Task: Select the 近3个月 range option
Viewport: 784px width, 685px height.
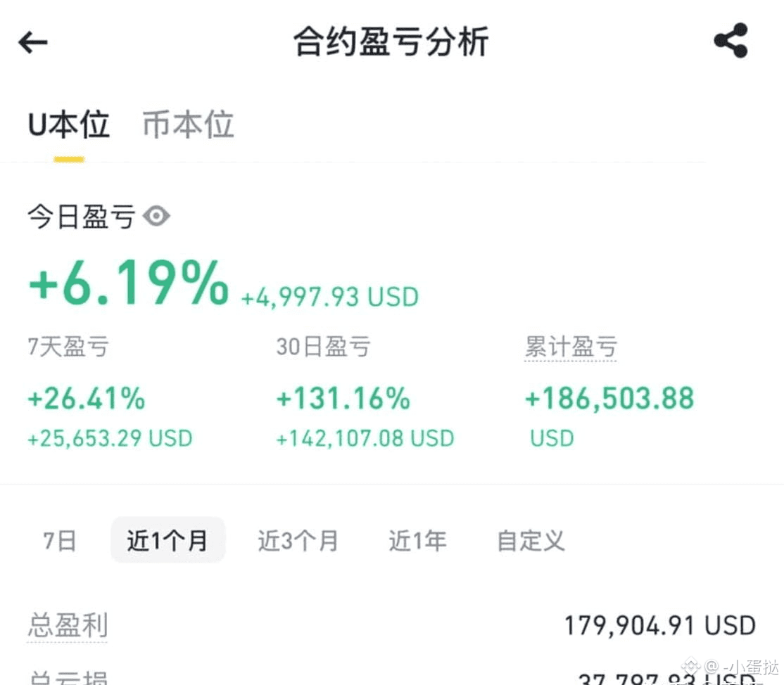Action: [x=298, y=540]
